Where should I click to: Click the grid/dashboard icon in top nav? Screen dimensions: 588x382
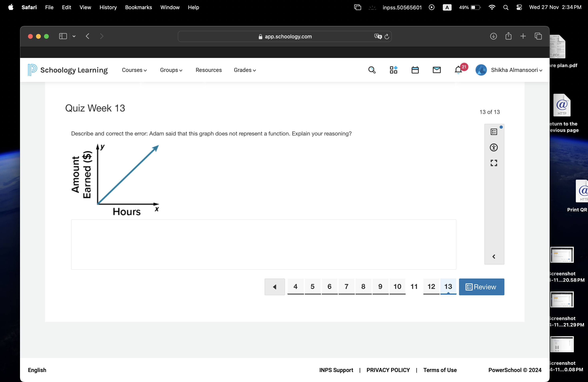(393, 70)
